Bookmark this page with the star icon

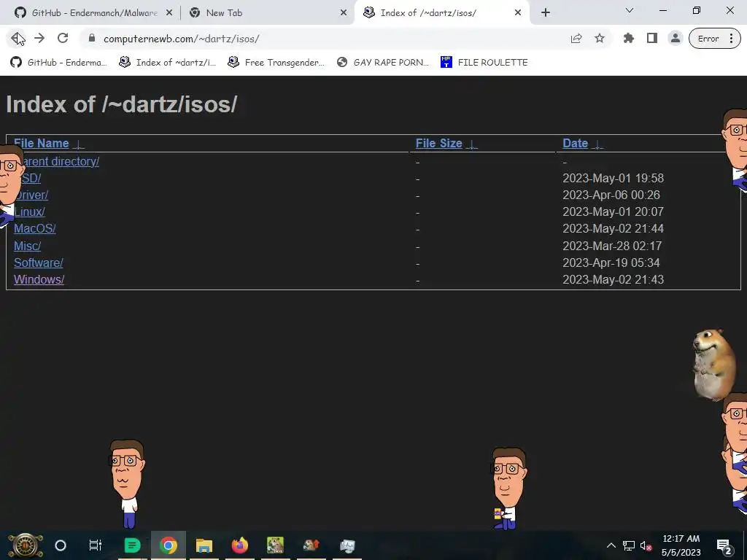pyautogui.click(x=600, y=39)
